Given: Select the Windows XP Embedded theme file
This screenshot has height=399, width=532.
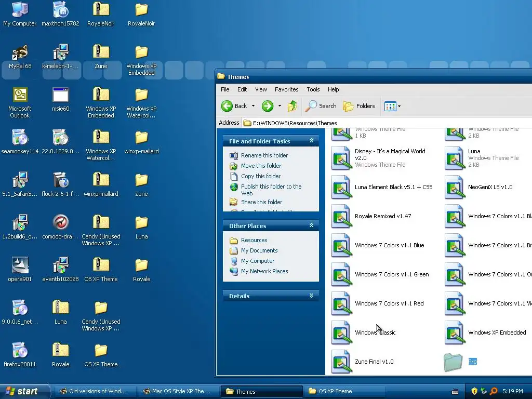Looking at the screenshot, I should [x=486, y=333].
